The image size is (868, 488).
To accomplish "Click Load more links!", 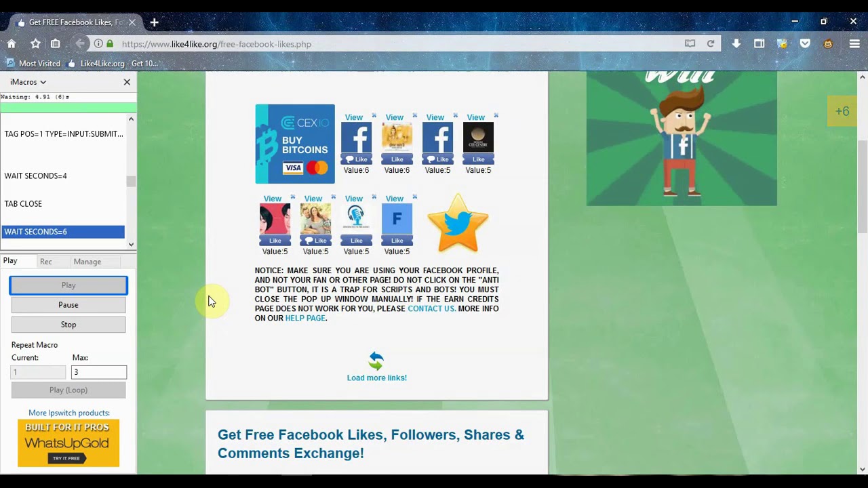I will [376, 378].
